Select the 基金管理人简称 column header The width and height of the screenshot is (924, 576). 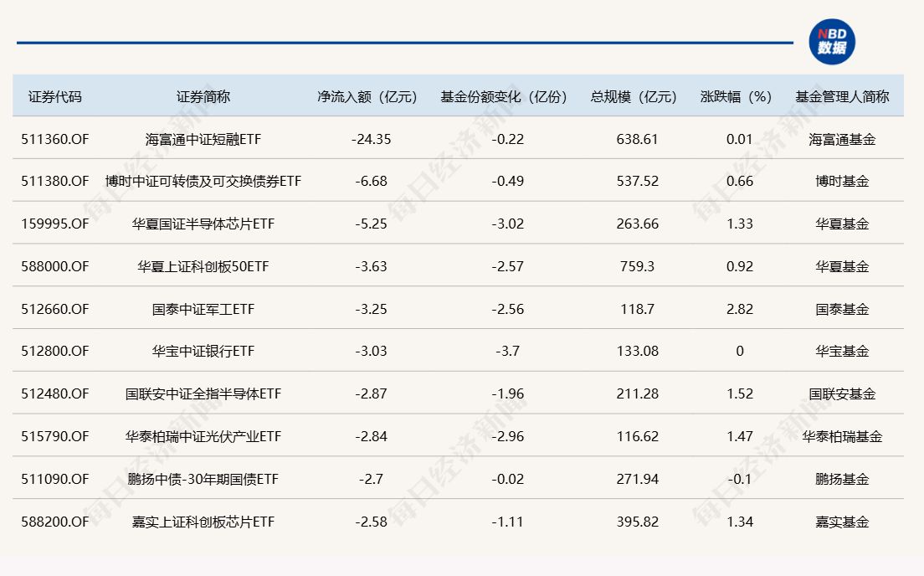click(842, 96)
